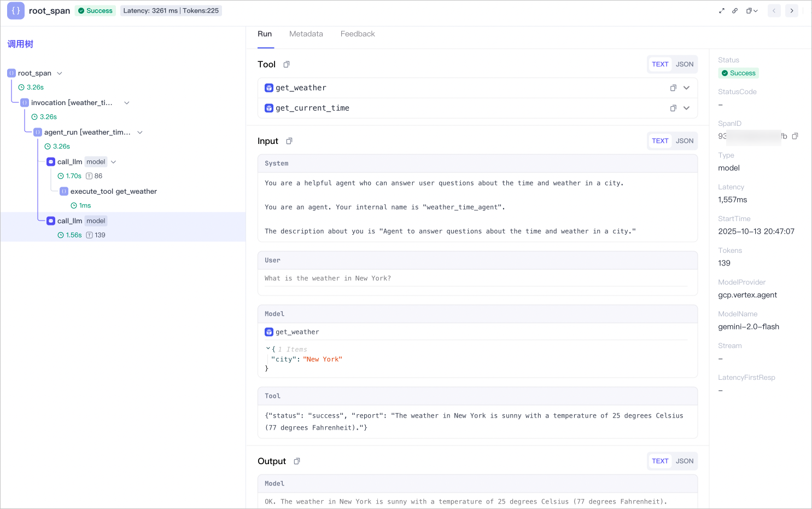812x509 pixels.
Task: Expand the get_current_time tool row
Action: coord(687,108)
